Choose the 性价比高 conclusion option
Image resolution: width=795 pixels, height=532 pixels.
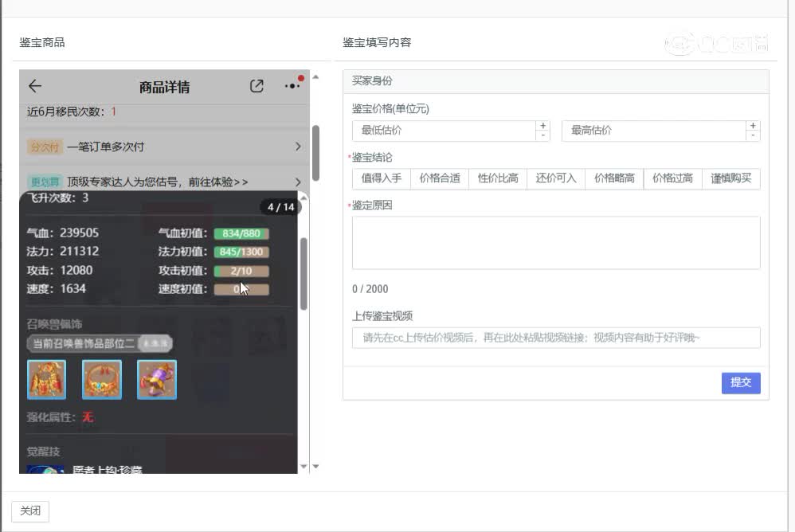tap(497, 178)
